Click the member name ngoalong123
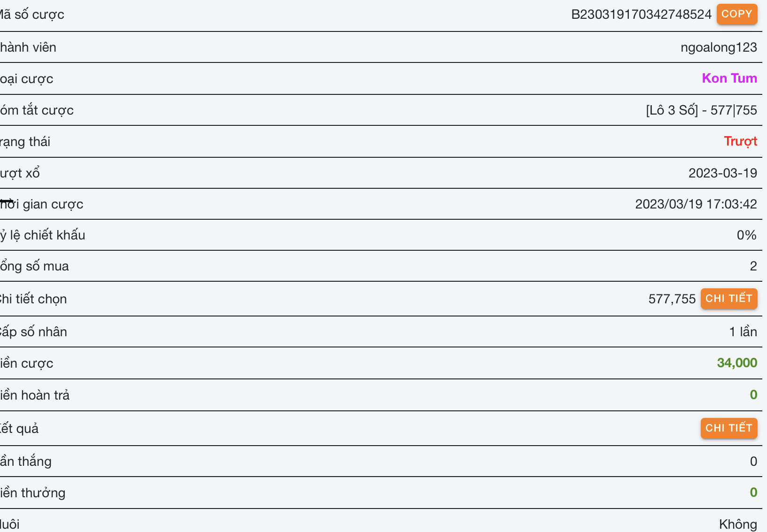Viewport: 767px width, 532px height. (x=719, y=47)
